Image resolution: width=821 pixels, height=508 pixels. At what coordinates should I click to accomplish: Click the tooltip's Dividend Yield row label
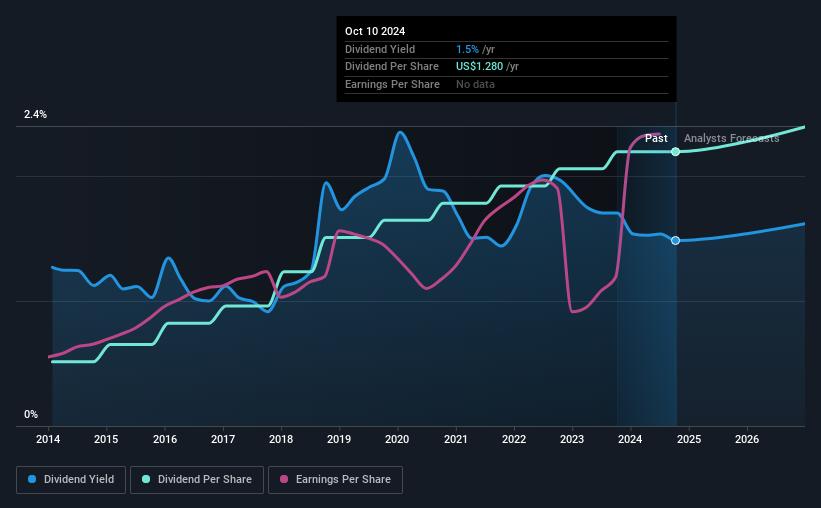pos(380,49)
